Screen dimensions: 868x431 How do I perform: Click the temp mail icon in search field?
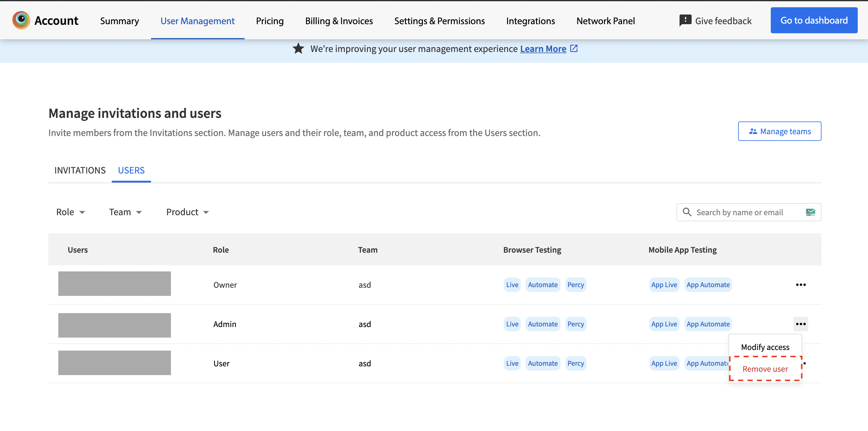tap(810, 212)
